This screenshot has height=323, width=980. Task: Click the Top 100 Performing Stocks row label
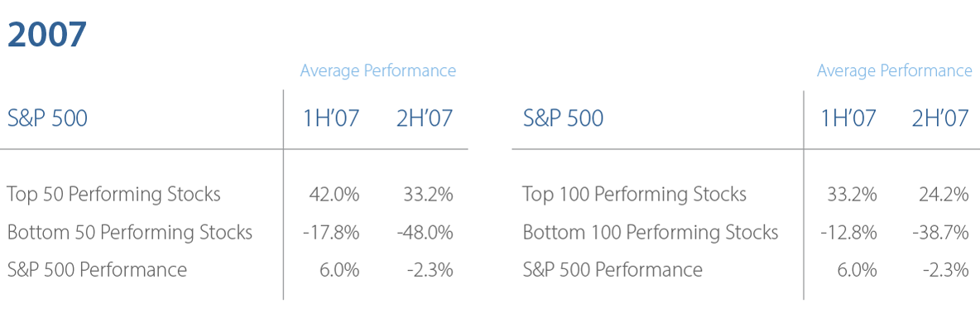click(634, 195)
